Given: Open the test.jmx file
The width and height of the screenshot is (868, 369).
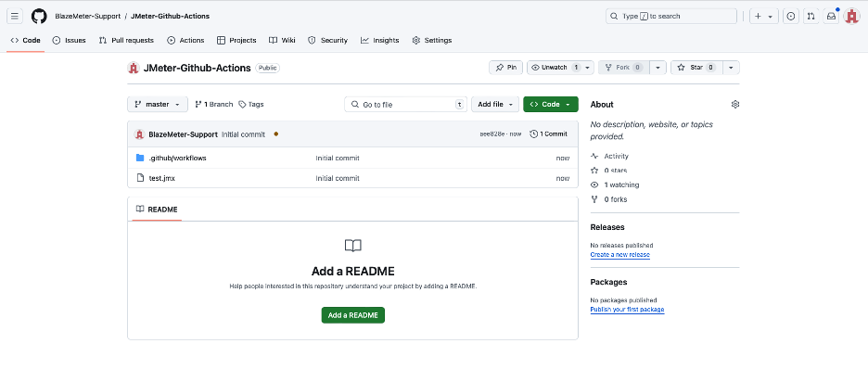Looking at the screenshot, I should pyautogui.click(x=161, y=178).
